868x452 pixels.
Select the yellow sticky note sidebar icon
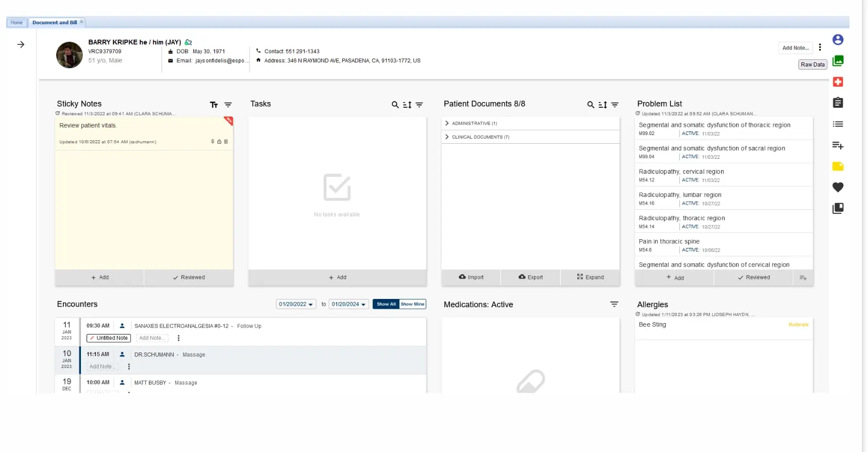pyautogui.click(x=838, y=166)
